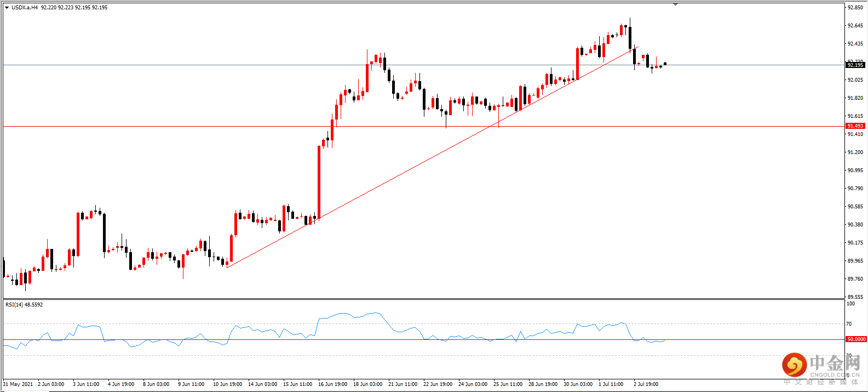
Task: Click the USDX.a,H4 chart title text
Action: click(x=25, y=8)
